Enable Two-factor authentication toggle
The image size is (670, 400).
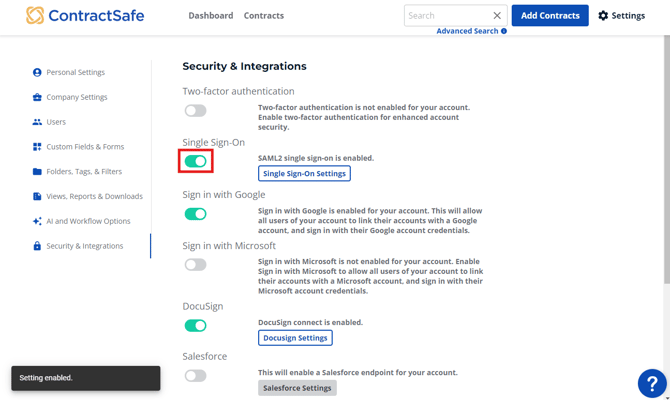[195, 111]
